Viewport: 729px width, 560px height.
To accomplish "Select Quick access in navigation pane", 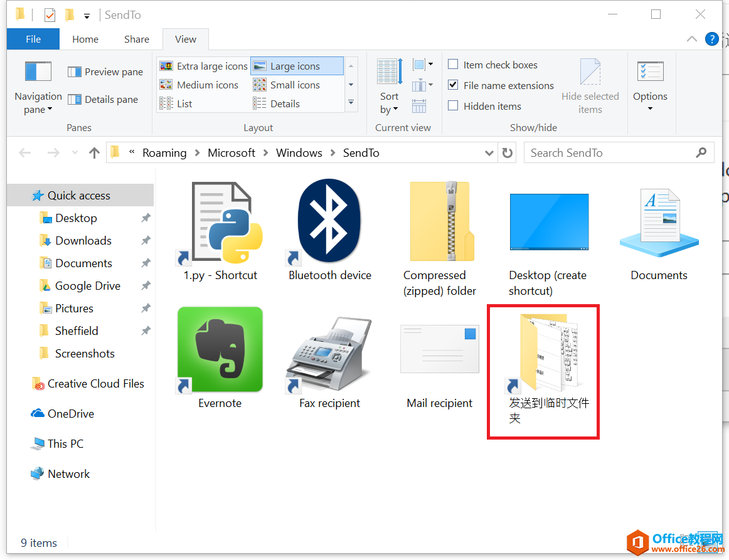I will click(80, 195).
